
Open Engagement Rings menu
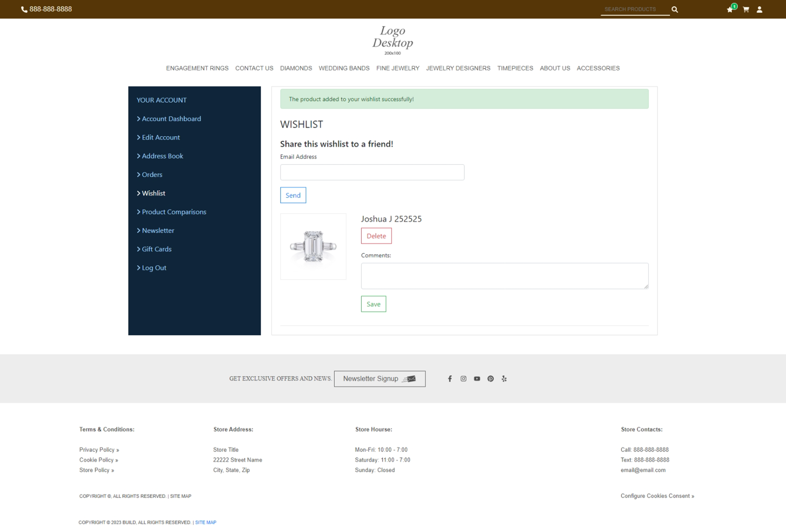click(197, 68)
